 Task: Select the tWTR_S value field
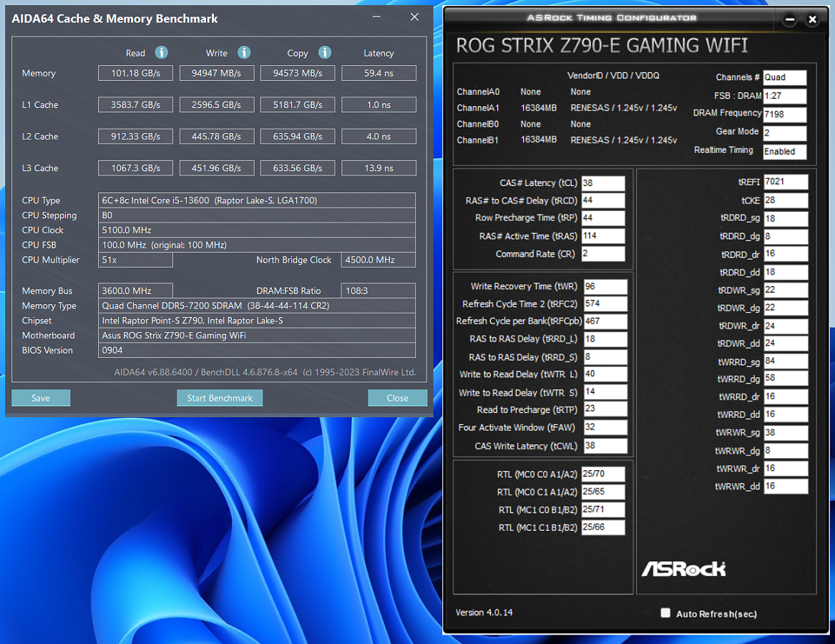(x=605, y=392)
